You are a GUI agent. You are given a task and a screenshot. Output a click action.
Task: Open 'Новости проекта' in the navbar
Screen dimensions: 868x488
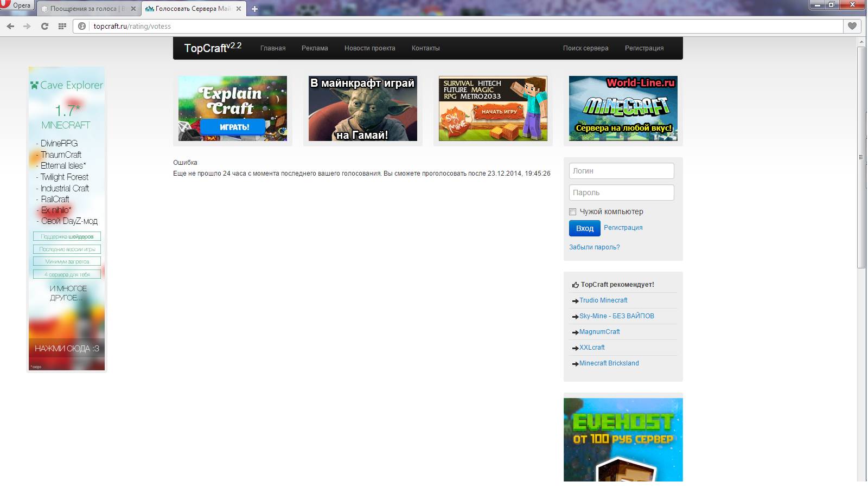click(369, 48)
